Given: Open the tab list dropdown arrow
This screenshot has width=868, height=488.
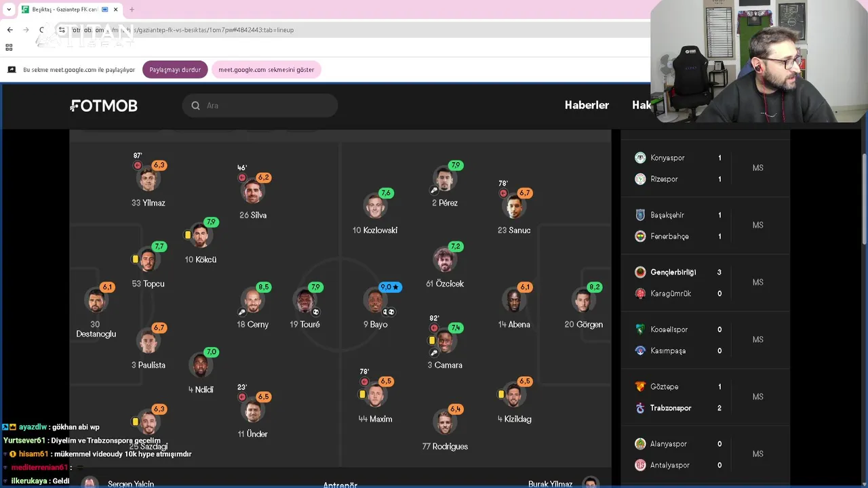Looking at the screenshot, I should 9,9.
